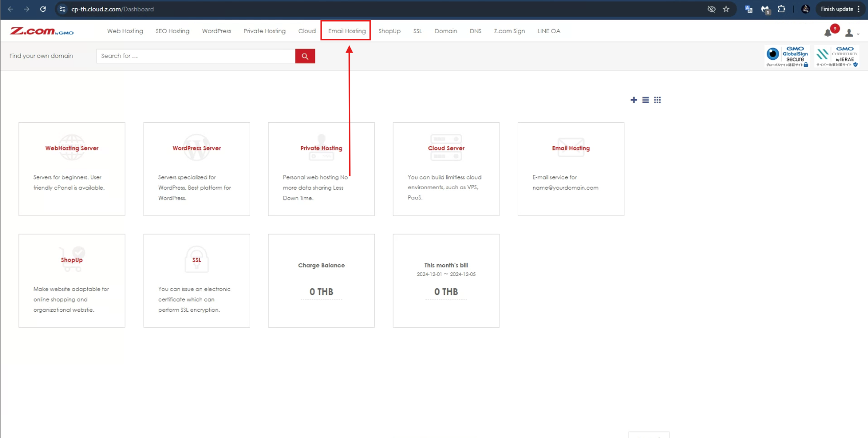Open browser extensions puzzle icon
The width and height of the screenshot is (868, 438).
coord(781,9)
